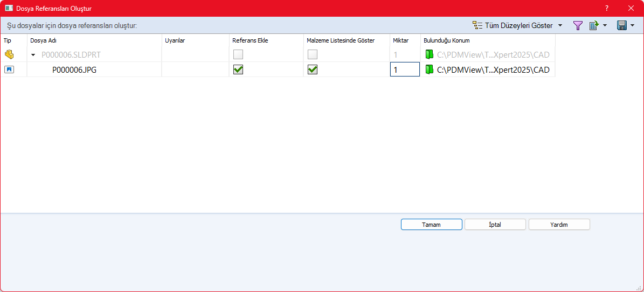Click the Bulunduğu Konum column header
644x292 pixels.
pos(446,40)
